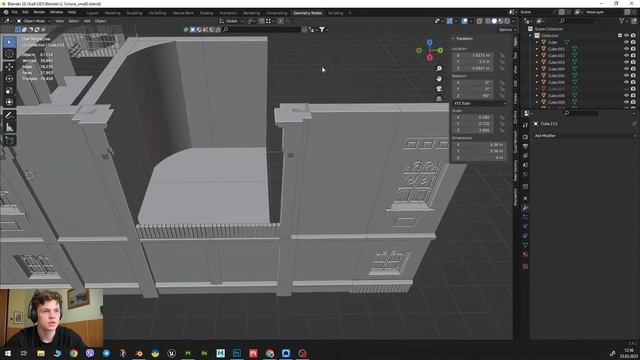Select the Measure tool
Viewport: 640px width, 360px height.
tap(9, 128)
